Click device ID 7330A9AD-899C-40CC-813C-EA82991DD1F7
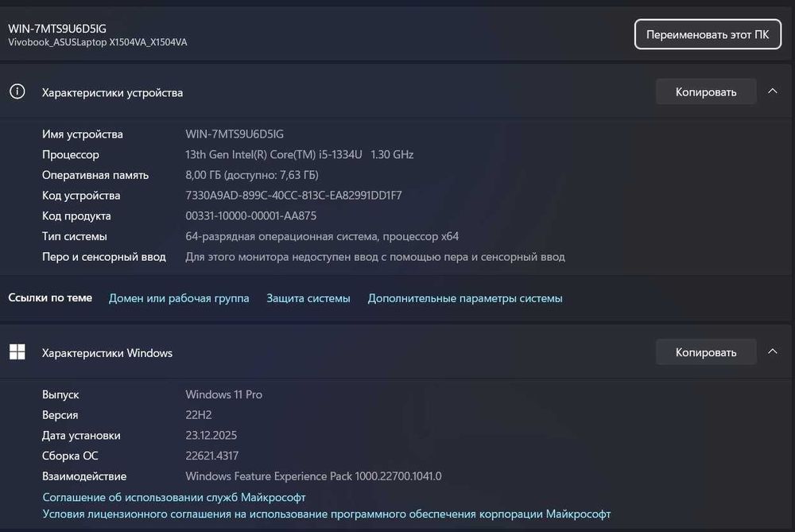Screen dimensions: 795x532 pyautogui.click(x=293, y=196)
